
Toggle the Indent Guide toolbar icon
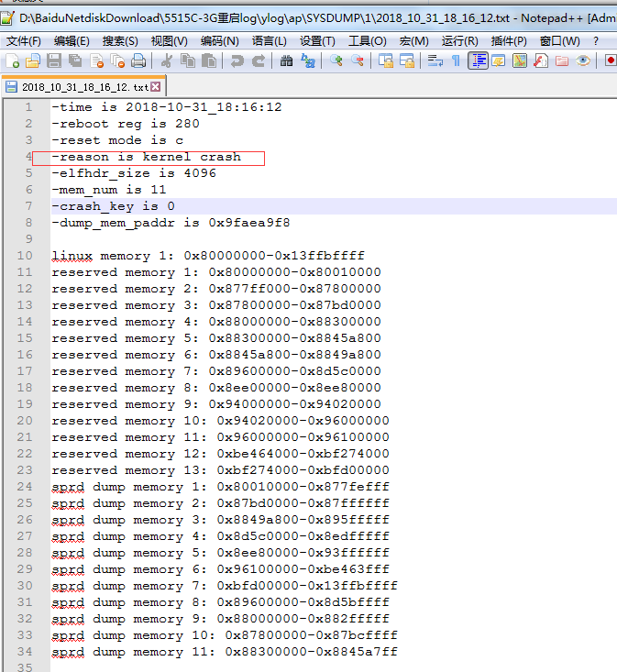pyautogui.click(x=478, y=61)
